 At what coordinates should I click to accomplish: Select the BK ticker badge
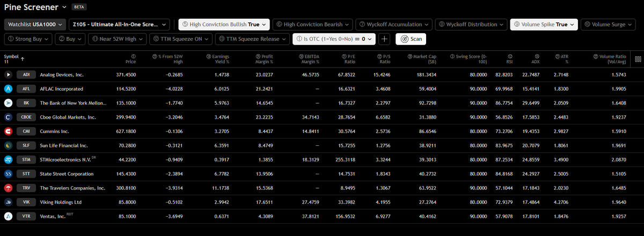coord(26,103)
